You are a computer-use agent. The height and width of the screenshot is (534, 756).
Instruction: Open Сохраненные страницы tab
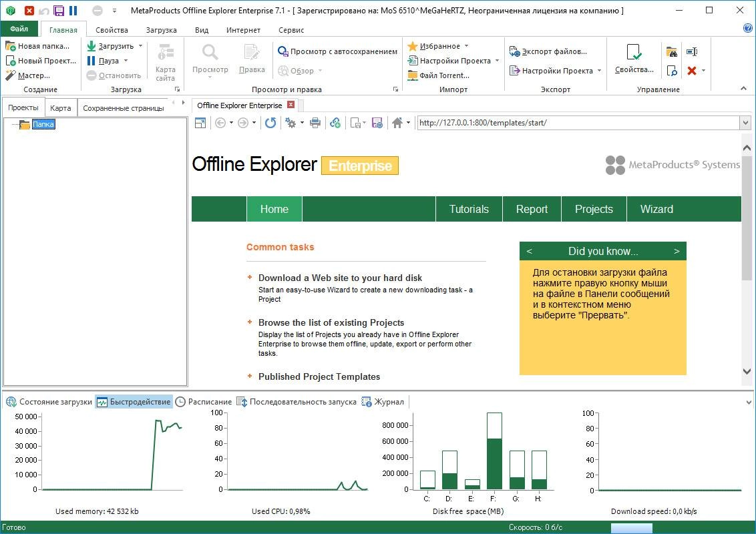pyautogui.click(x=124, y=108)
